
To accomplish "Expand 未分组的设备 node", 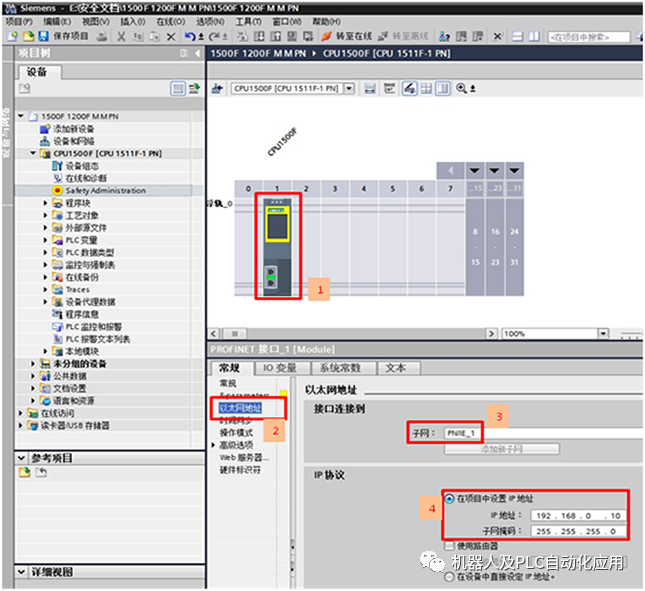I will point(33,364).
